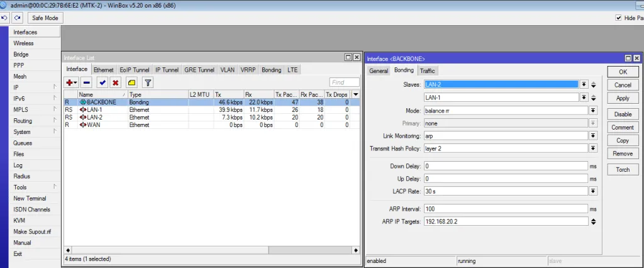Click the ARP Interval input field
Viewport: 644px width, 268px height.
pyautogui.click(x=506, y=209)
